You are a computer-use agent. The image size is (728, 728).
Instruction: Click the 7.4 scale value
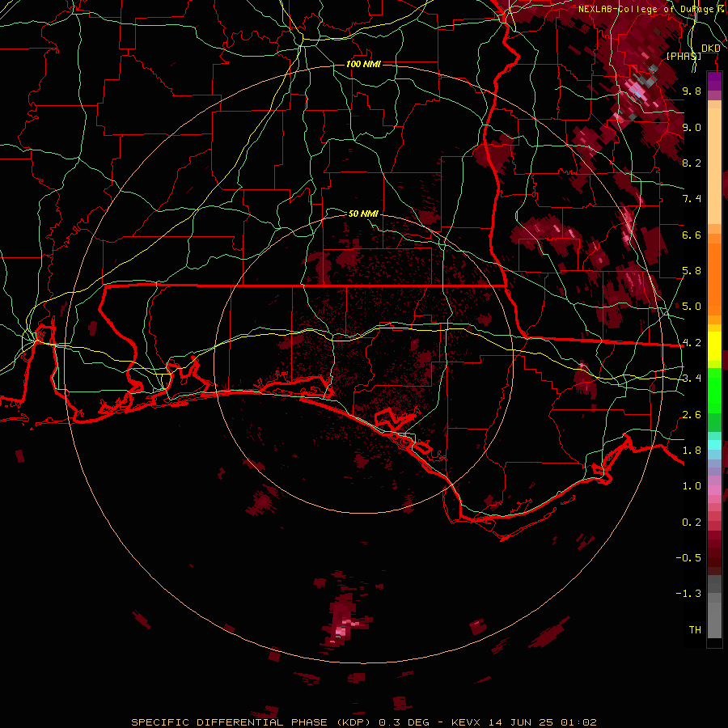(692, 199)
